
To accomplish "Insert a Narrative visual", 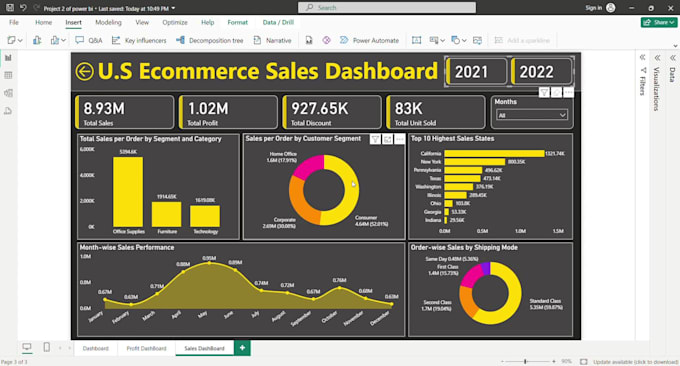I will [x=272, y=40].
